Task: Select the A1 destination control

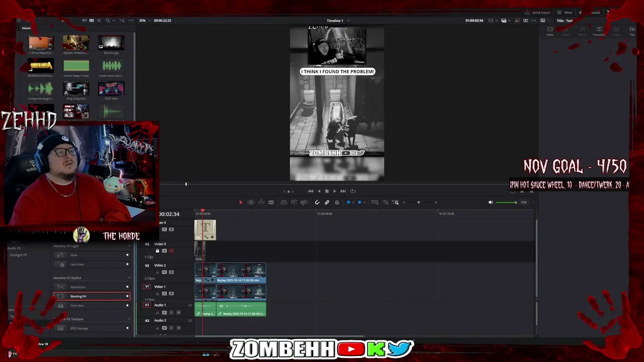Action: pyautogui.click(x=147, y=305)
